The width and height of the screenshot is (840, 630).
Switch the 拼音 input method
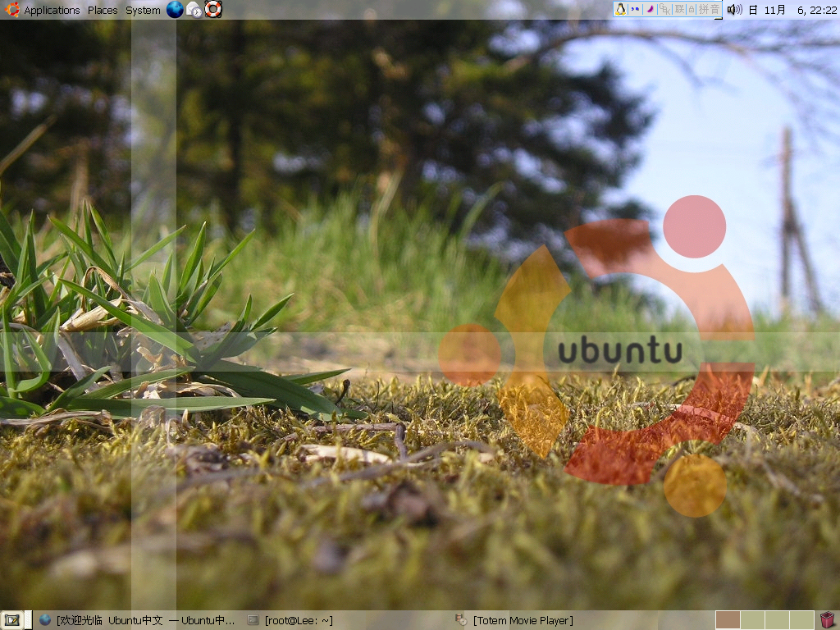click(x=709, y=9)
